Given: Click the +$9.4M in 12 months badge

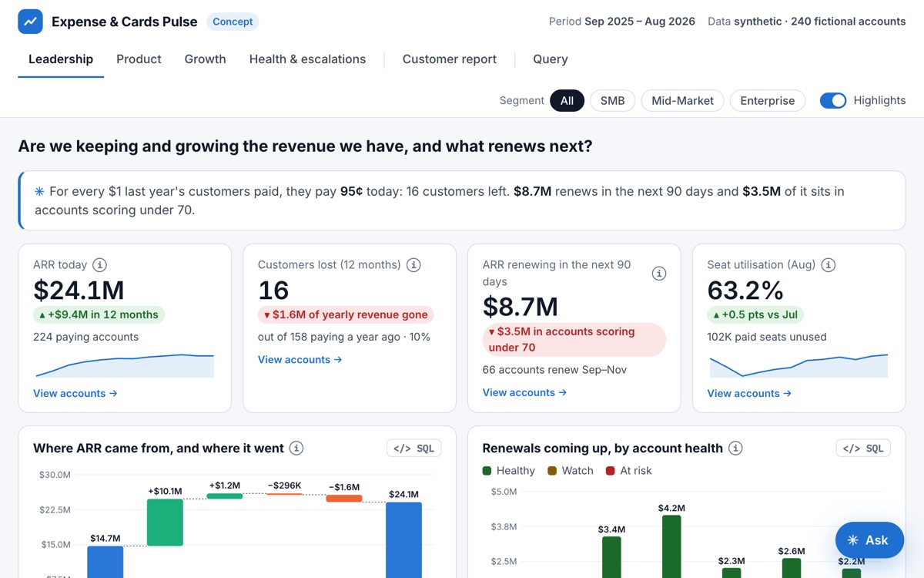Looking at the screenshot, I should [x=99, y=314].
